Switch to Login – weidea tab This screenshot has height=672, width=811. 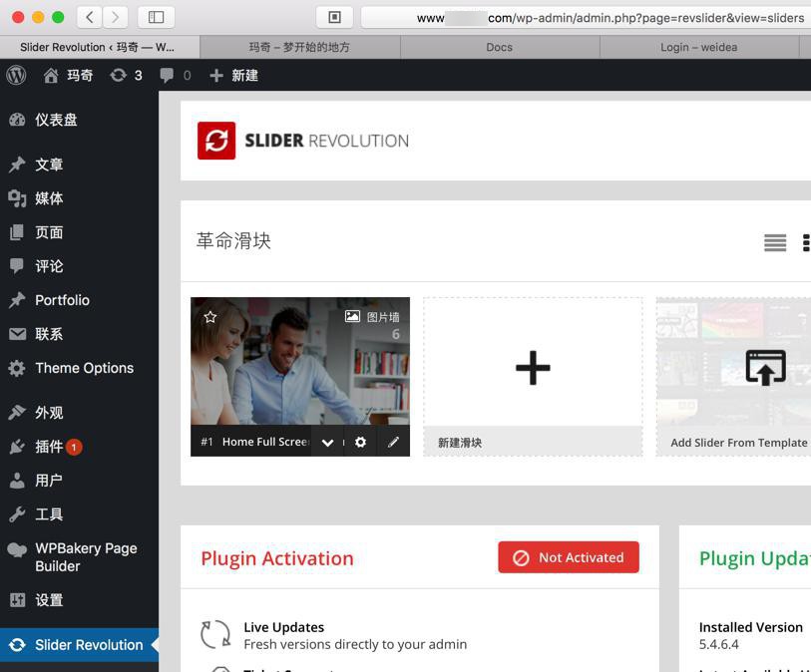[x=699, y=47]
